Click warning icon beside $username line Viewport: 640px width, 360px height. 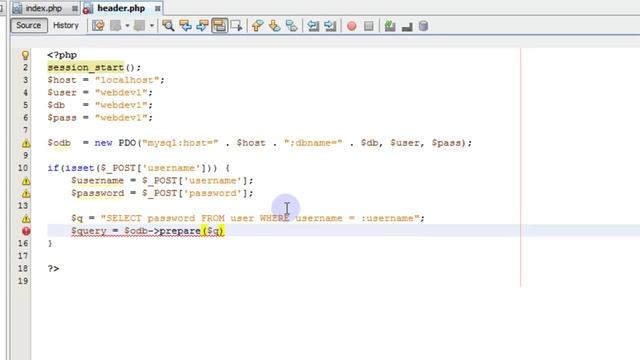coord(26,181)
